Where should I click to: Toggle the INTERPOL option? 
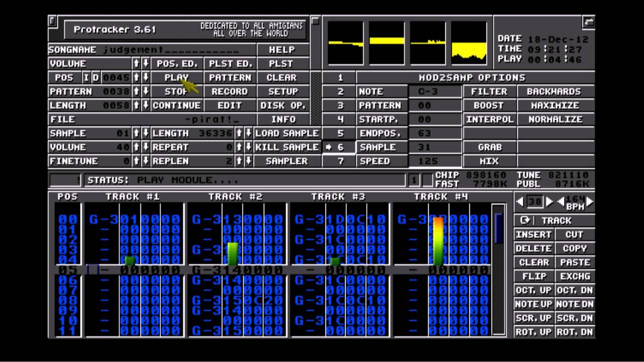[489, 120]
